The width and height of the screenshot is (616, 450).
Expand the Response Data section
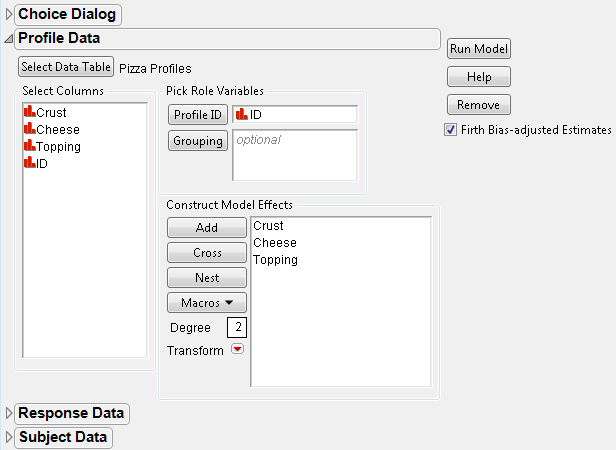(x=10, y=413)
